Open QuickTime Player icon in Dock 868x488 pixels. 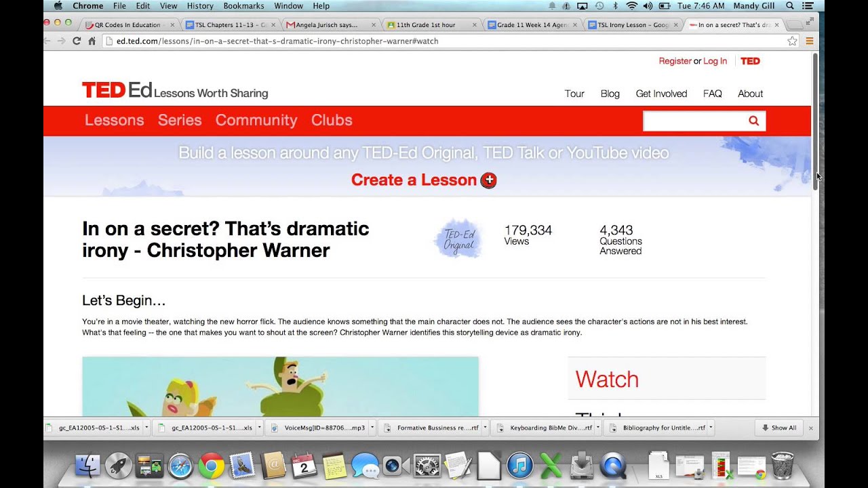[613, 466]
